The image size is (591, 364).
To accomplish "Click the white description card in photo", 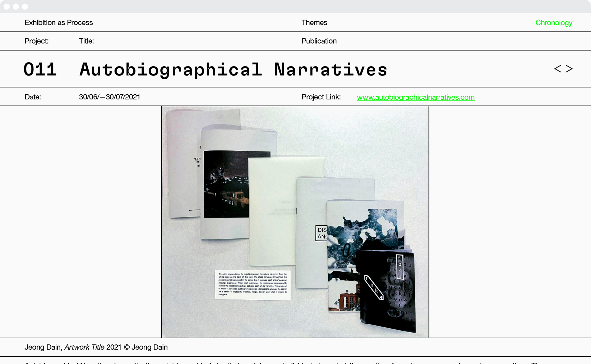I will coord(253,284).
